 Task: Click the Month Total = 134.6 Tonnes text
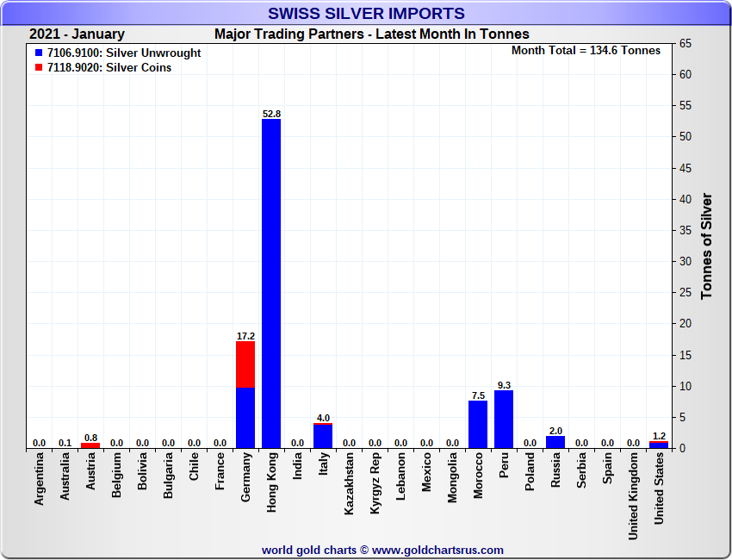point(586,51)
